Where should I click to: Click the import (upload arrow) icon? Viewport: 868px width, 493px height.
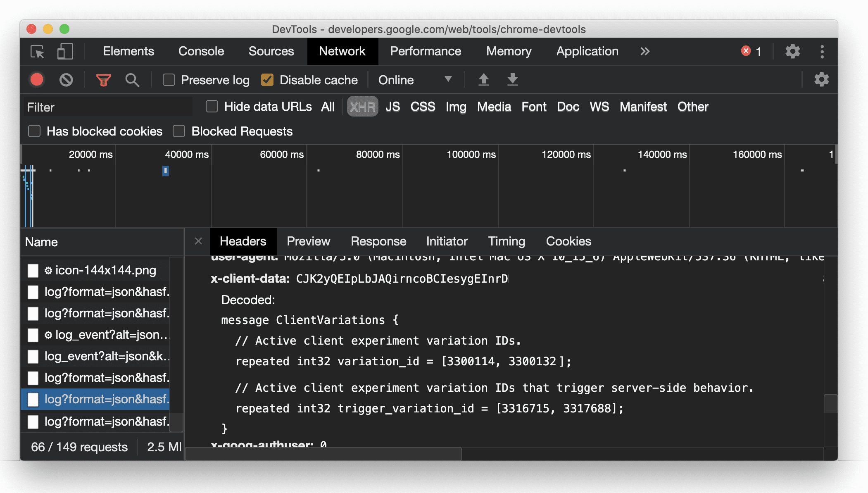click(x=483, y=80)
